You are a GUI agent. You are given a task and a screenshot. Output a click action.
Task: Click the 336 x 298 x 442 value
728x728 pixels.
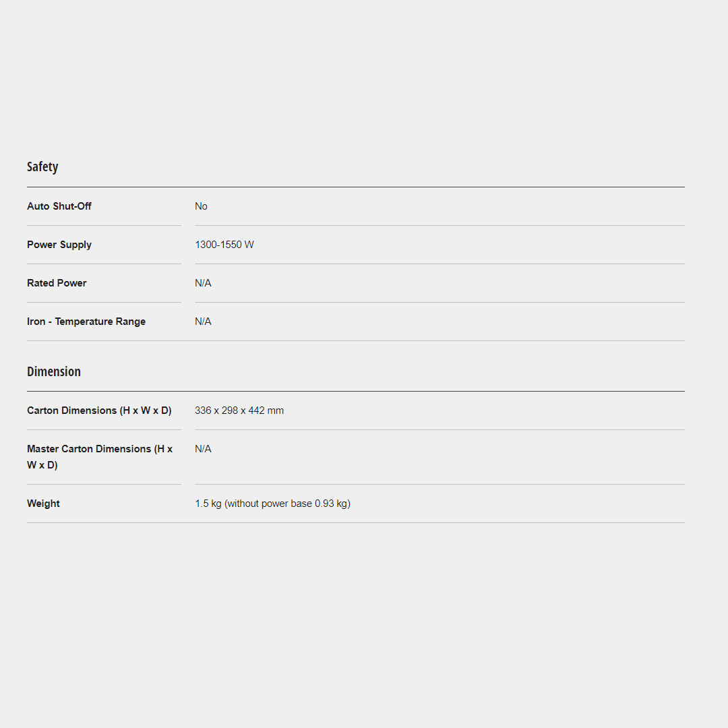point(230,411)
